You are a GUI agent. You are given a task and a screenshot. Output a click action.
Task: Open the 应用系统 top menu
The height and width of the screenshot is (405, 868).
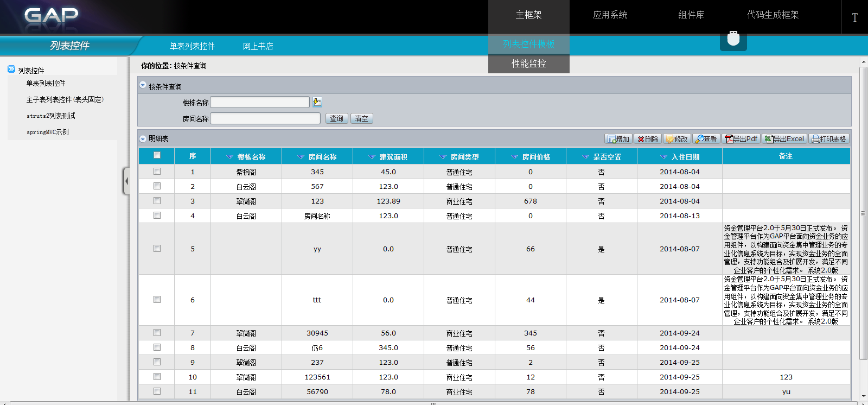tap(610, 15)
